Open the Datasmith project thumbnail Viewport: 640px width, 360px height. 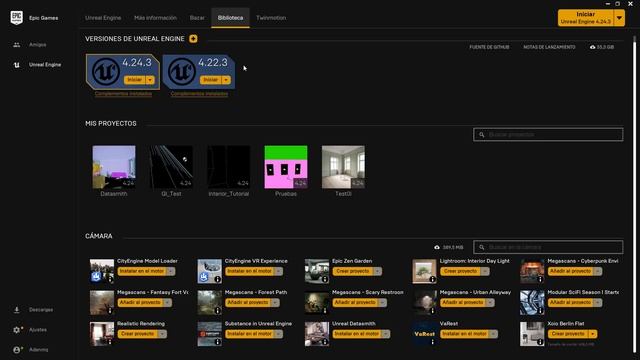(x=114, y=167)
